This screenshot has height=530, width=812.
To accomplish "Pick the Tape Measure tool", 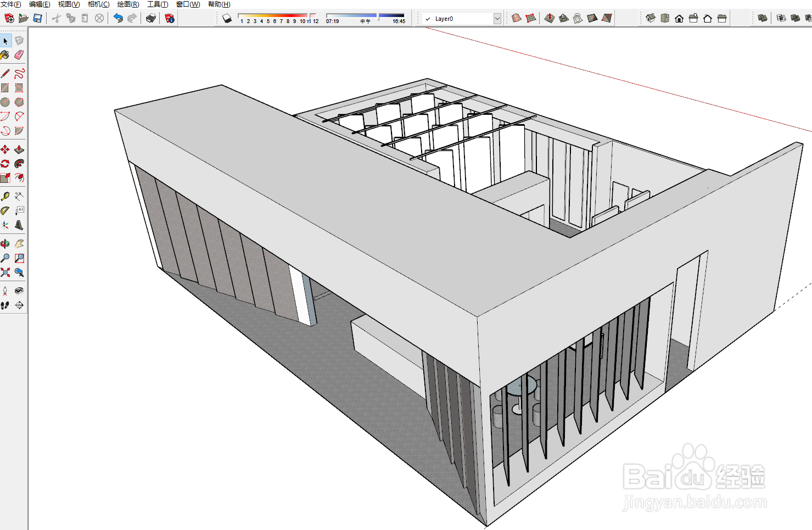I will point(5,196).
